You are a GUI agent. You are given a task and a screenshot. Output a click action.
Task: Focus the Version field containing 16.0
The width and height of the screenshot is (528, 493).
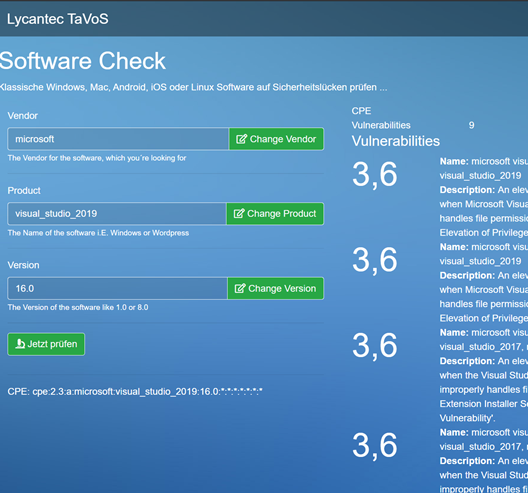tap(118, 288)
